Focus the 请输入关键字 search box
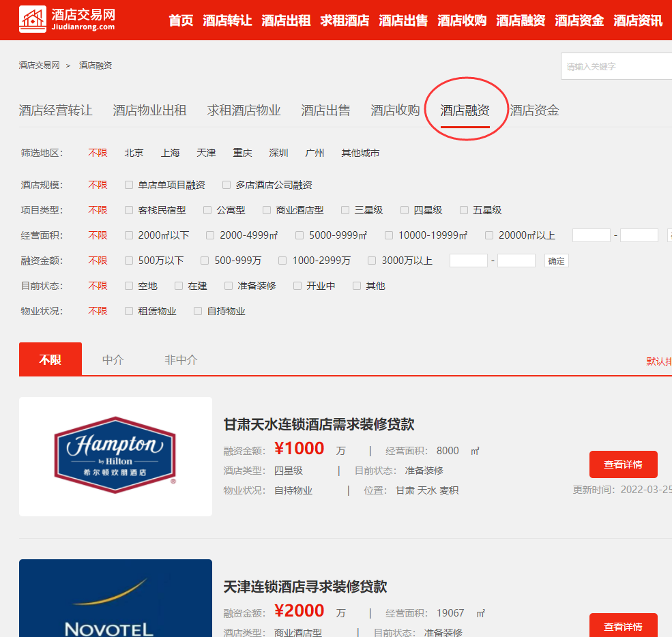Screen dimensions: 672x637 click(616, 66)
